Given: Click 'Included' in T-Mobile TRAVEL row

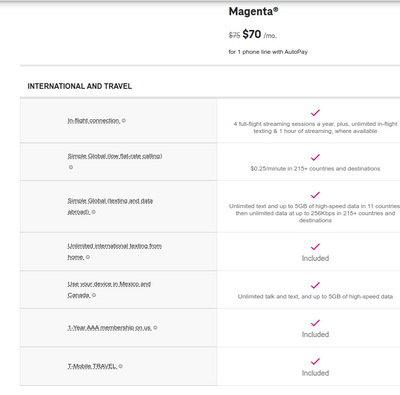Looking at the screenshot, I should pyautogui.click(x=315, y=373).
